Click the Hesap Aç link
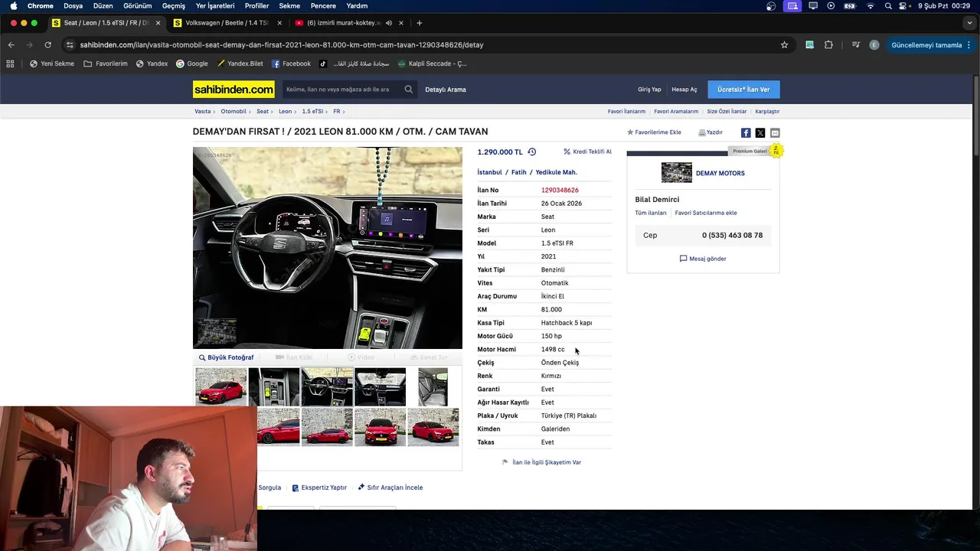 point(684,90)
